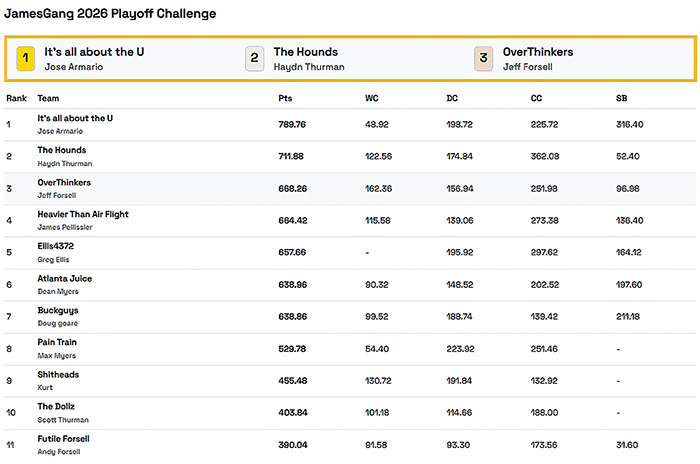Click the yellow first place rank badge
The height and width of the screenshot is (464, 700).
tap(25, 58)
